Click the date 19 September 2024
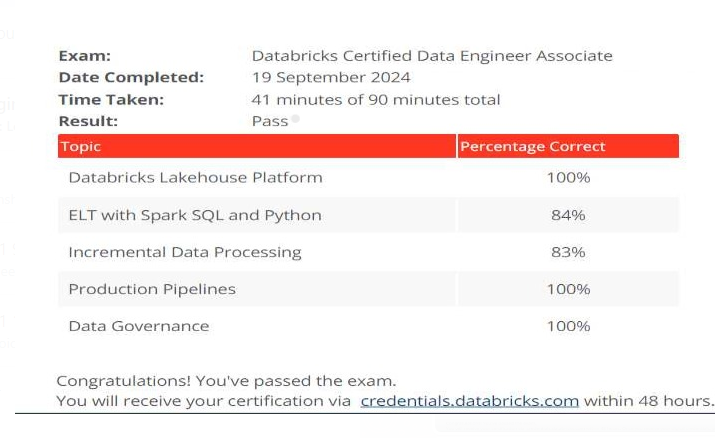The image size is (715, 438). click(331, 77)
